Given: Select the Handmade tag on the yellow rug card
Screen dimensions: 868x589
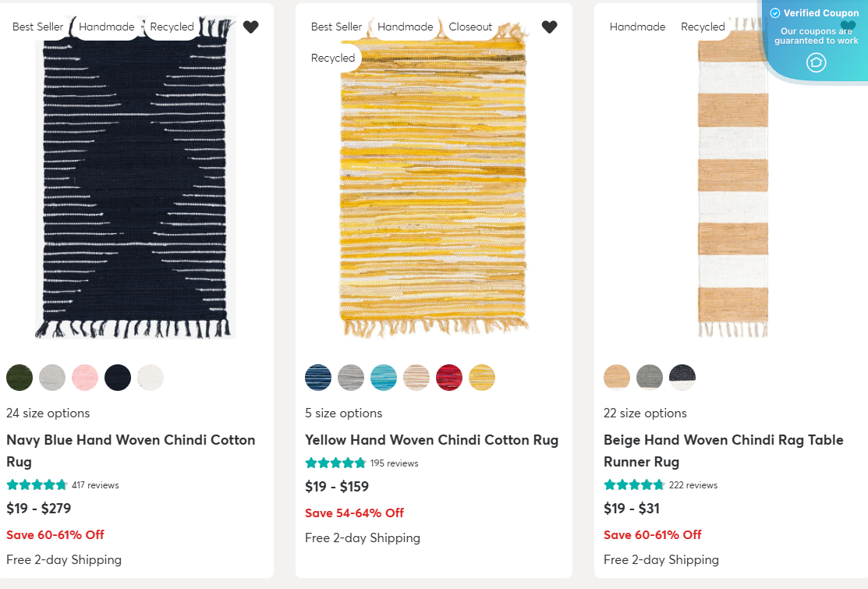Looking at the screenshot, I should (x=405, y=27).
